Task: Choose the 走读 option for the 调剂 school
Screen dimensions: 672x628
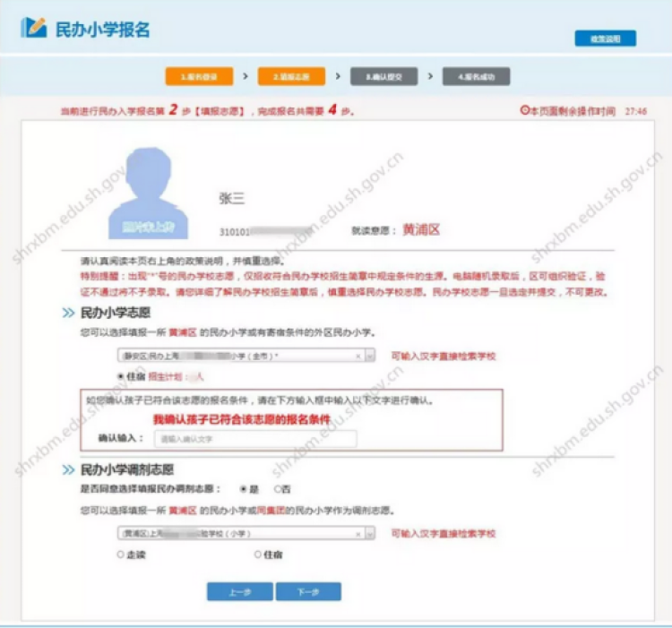Action: point(121,555)
